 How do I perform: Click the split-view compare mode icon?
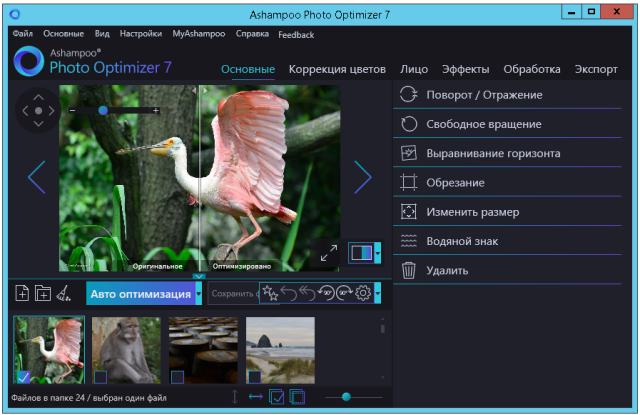tap(361, 253)
